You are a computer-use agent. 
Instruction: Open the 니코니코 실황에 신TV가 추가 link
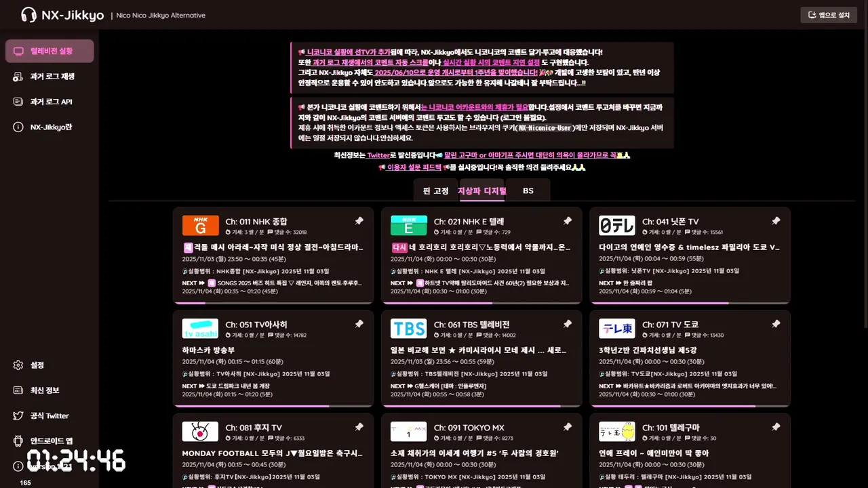tap(349, 52)
